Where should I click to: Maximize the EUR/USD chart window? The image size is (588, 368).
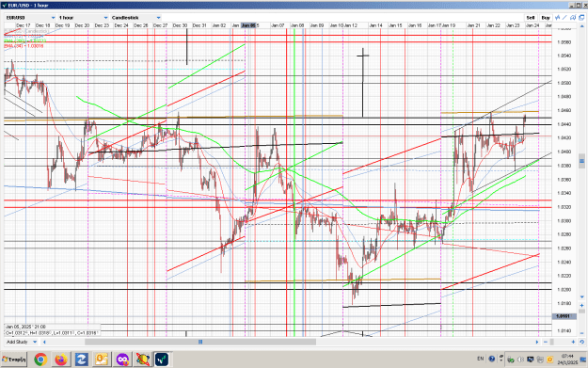[x=578, y=6]
